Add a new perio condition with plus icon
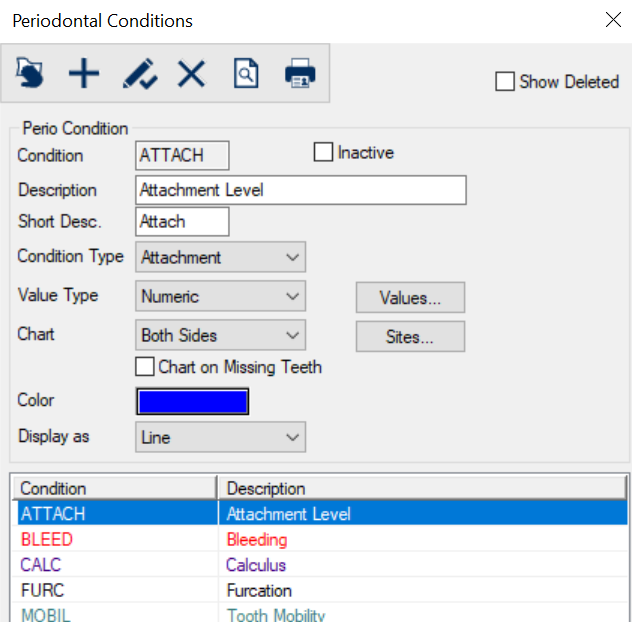Viewport: 632px width, 622px height. pyautogui.click(x=84, y=73)
